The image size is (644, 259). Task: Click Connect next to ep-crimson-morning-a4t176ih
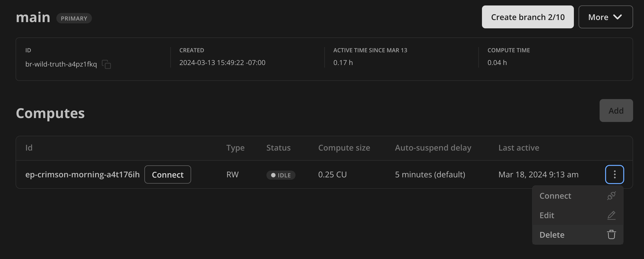tap(167, 175)
